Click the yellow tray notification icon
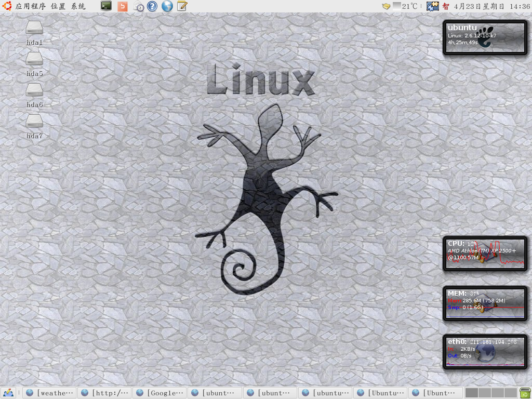Viewport: 532px width, 399px height. (386, 6)
